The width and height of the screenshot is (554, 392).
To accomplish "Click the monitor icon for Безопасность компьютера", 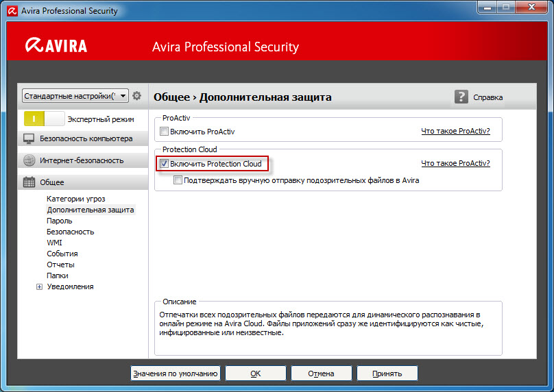I will point(29,139).
